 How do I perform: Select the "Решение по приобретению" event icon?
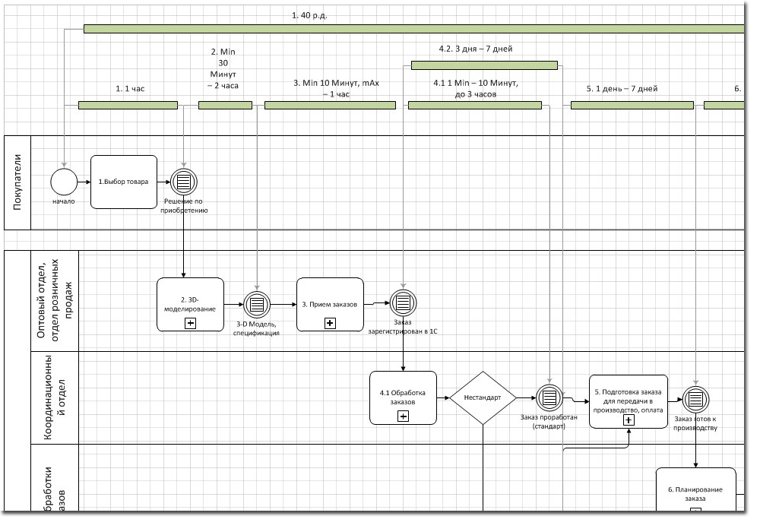(x=183, y=182)
